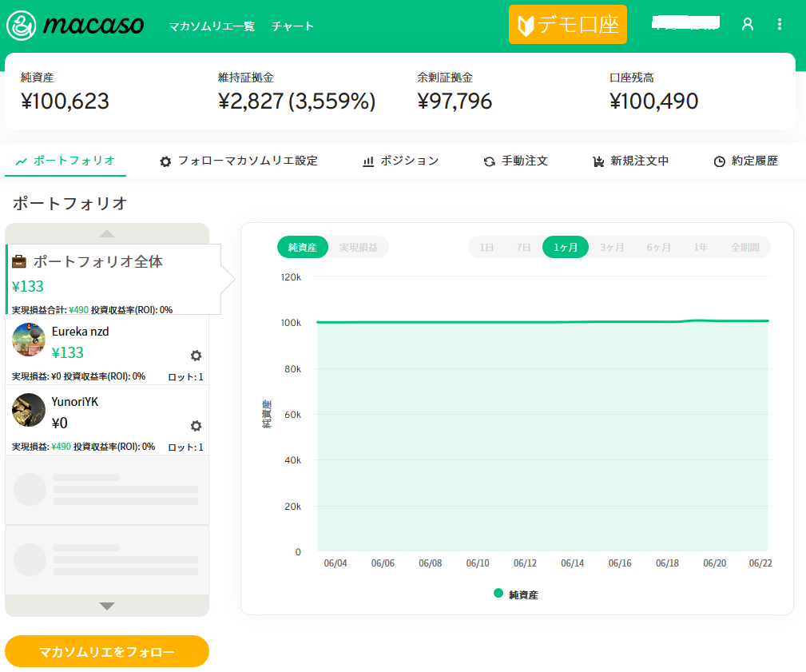Image resolution: width=806 pixels, height=672 pixels.
Task: Open settings gear for YunoriYK
Action: [x=196, y=426]
